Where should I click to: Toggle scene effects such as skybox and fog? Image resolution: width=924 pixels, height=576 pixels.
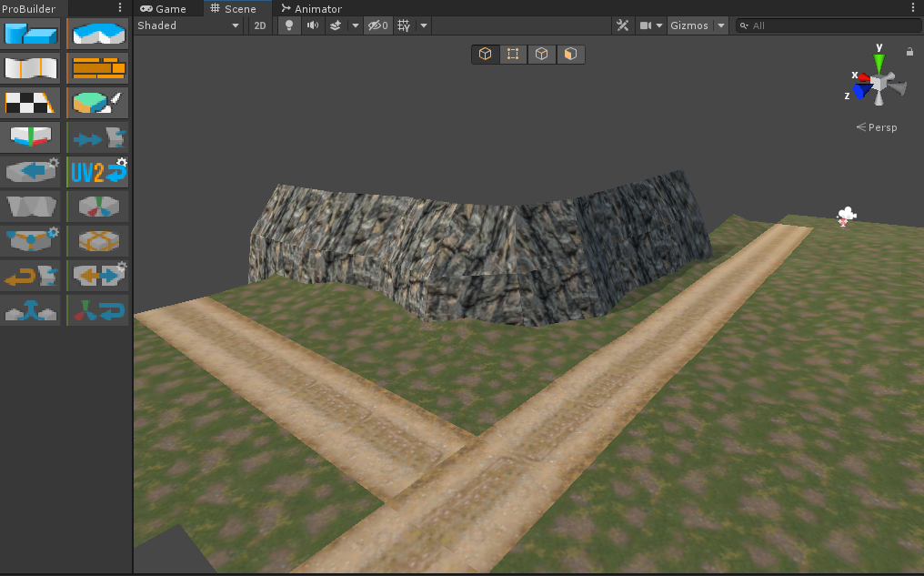tap(336, 25)
